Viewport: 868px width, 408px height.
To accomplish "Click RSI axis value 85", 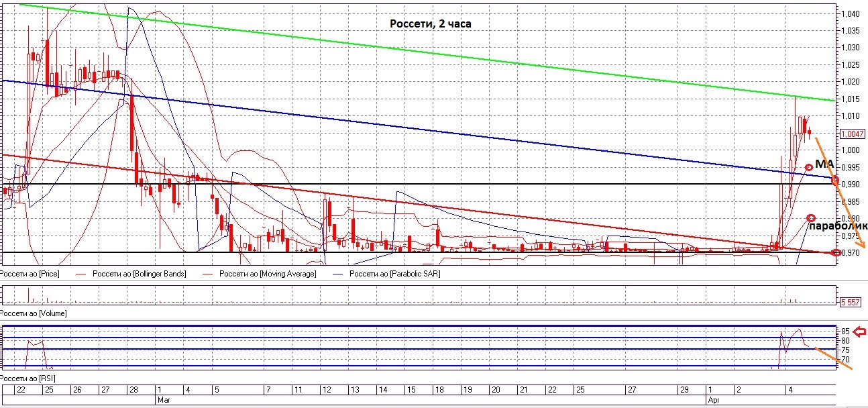I will click(846, 331).
